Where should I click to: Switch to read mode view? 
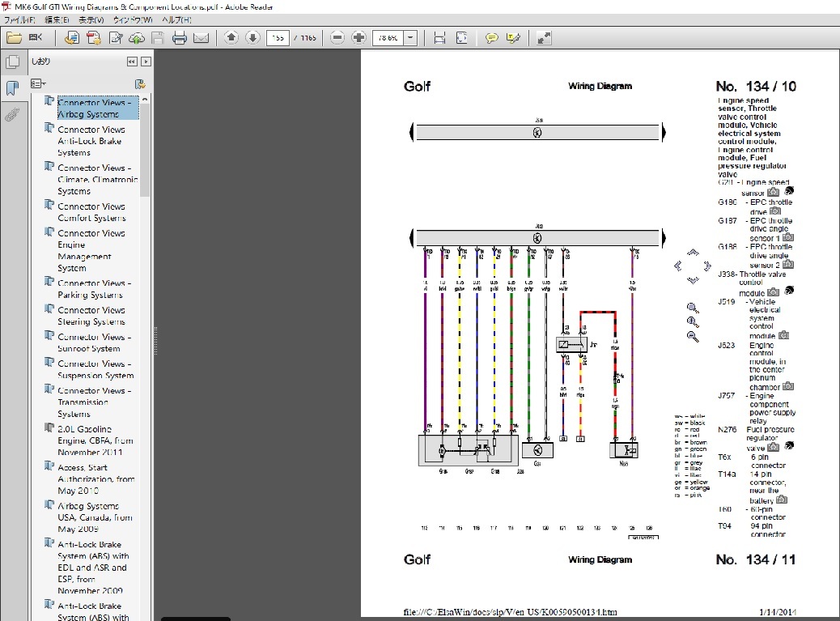pos(544,37)
